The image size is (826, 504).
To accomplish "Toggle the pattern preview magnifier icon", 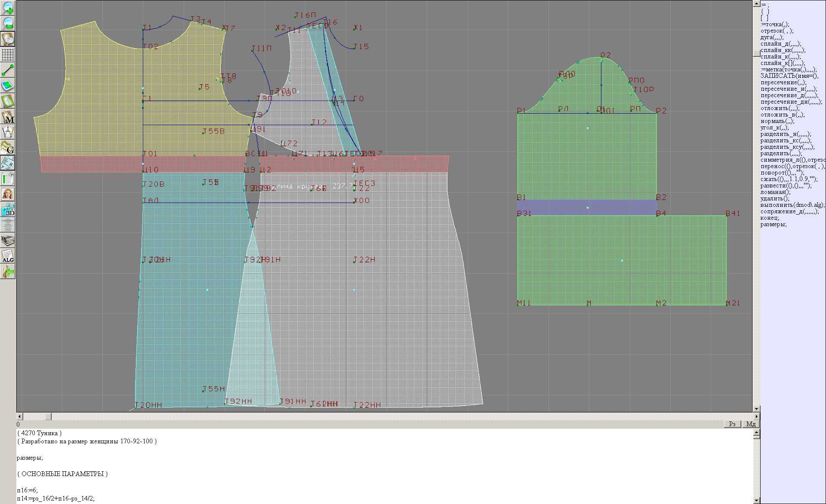I will (8, 39).
